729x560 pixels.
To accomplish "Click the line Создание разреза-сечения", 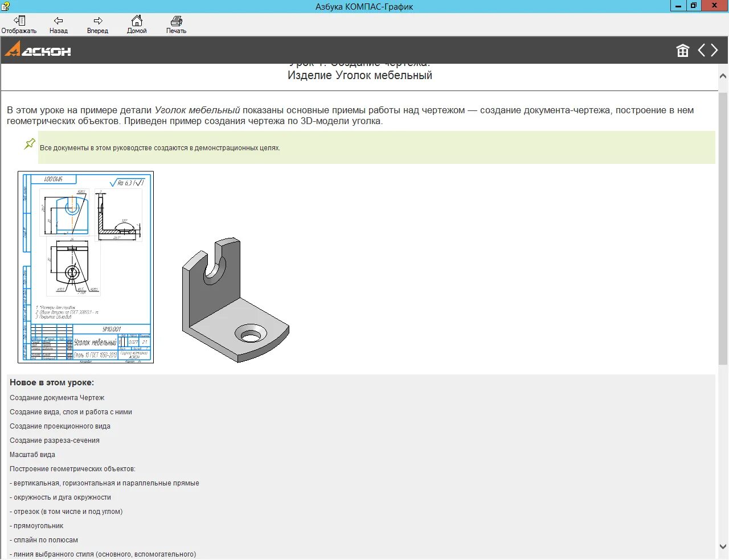I will (x=55, y=440).
